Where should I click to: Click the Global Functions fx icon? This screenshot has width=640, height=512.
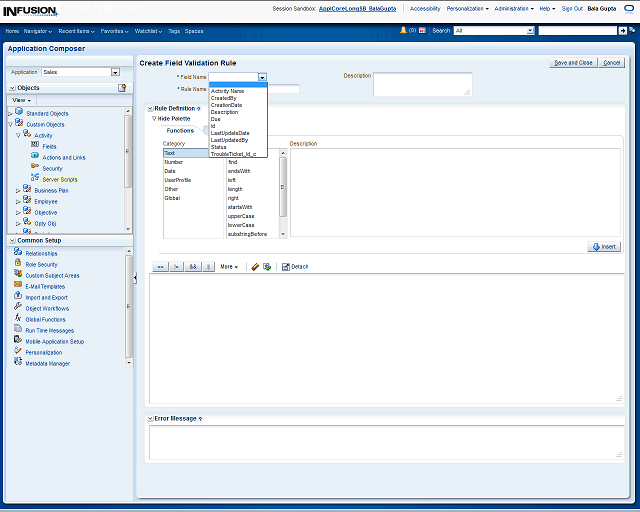pyautogui.click(x=18, y=319)
